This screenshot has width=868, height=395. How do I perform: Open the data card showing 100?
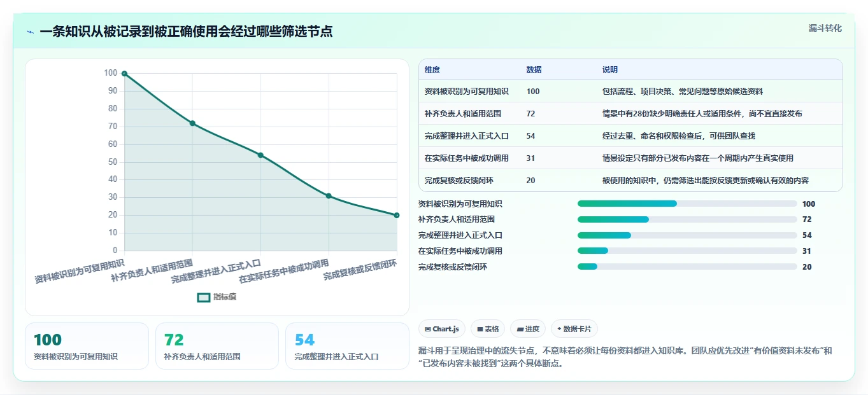tap(87, 346)
